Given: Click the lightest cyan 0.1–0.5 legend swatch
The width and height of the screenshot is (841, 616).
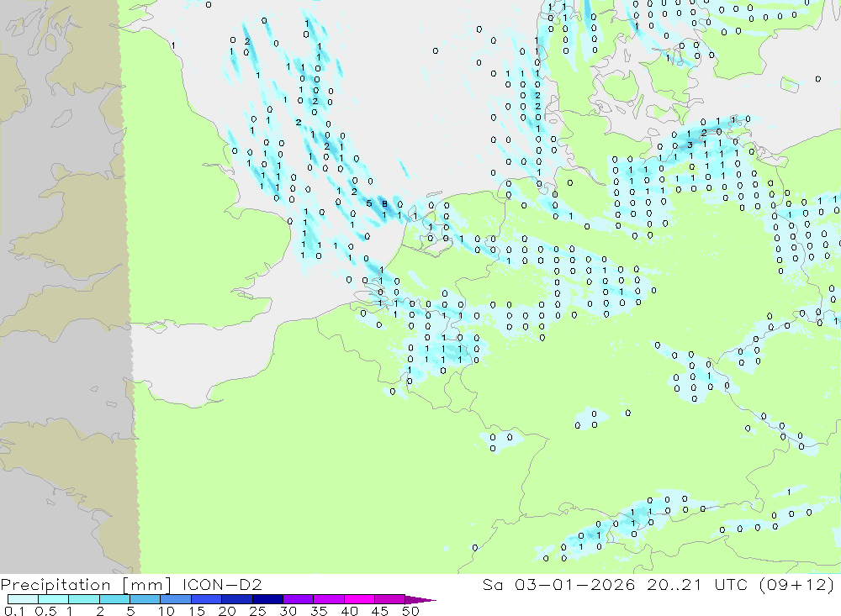Looking at the screenshot, I should coord(23,599).
